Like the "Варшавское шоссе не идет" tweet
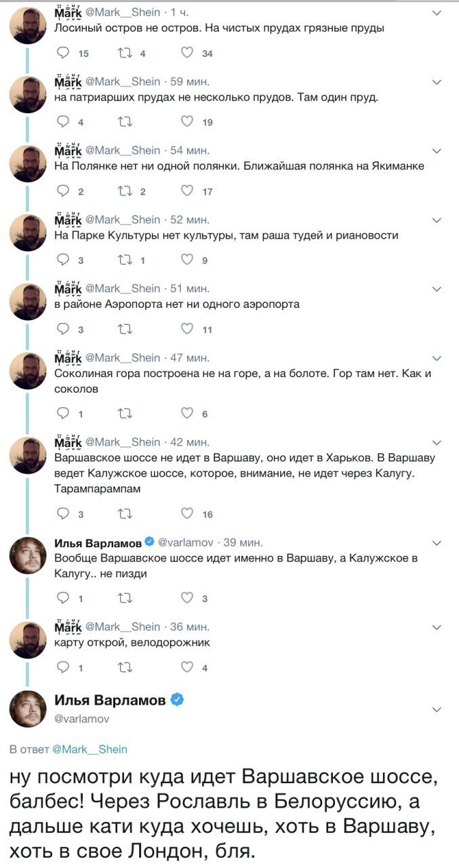The height and width of the screenshot is (868, 459). tap(188, 513)
